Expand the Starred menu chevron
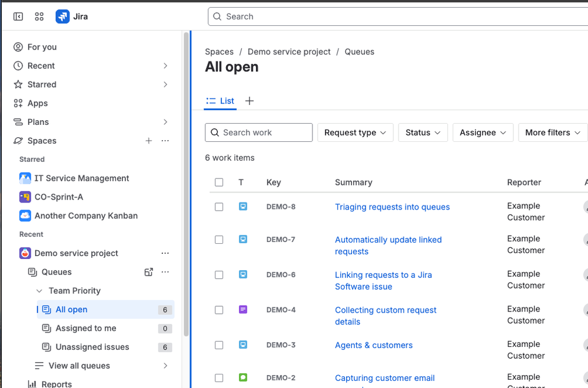 coord(165,84)
